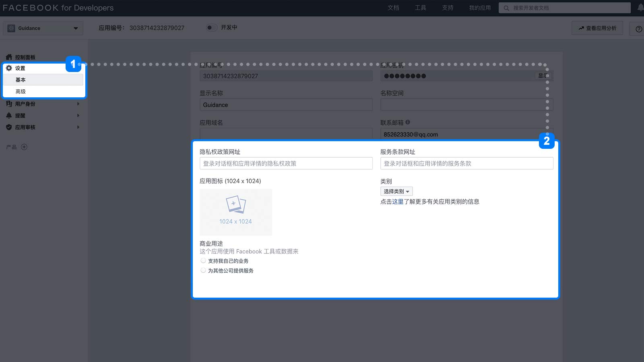
Task: Click the 联系邮箱 info icon
Action: [x=408, y=122]
